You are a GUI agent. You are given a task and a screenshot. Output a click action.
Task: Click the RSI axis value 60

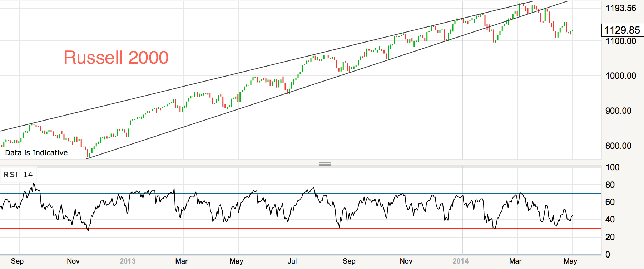pos(610,202)
